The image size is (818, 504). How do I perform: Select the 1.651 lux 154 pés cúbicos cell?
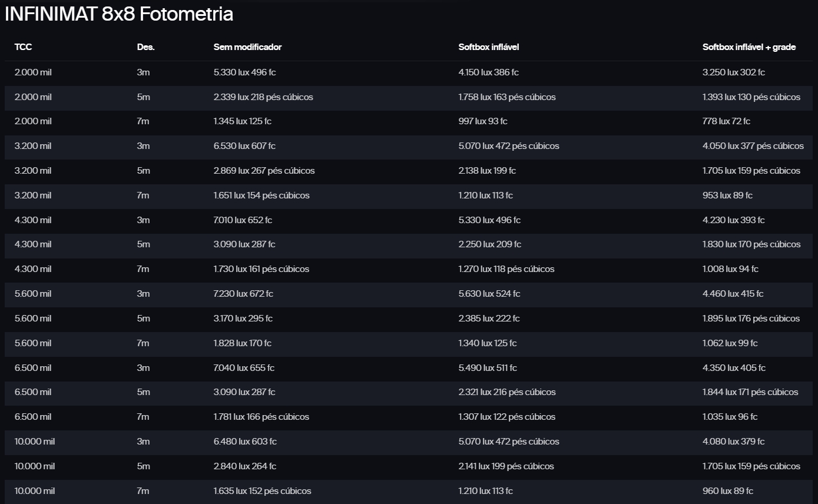261,195
